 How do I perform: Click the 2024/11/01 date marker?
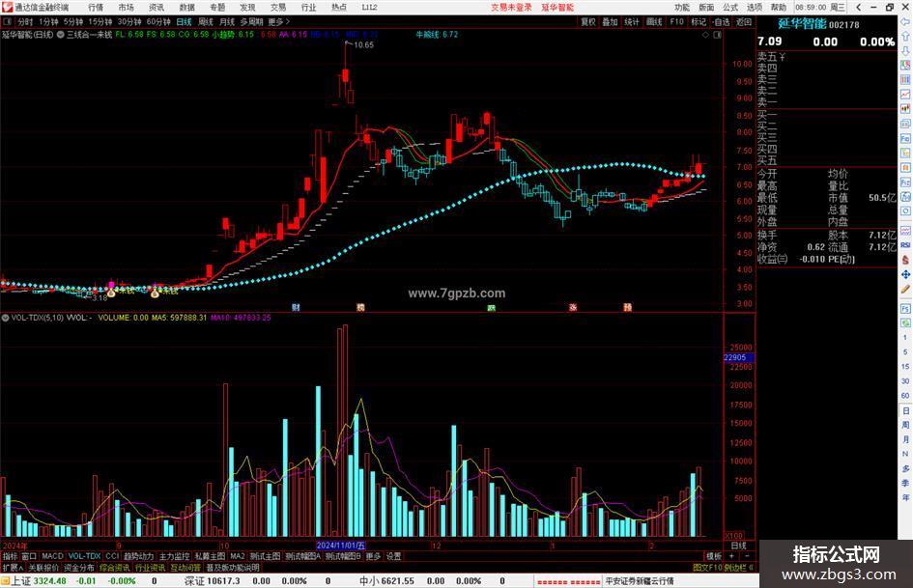(341, 546)
